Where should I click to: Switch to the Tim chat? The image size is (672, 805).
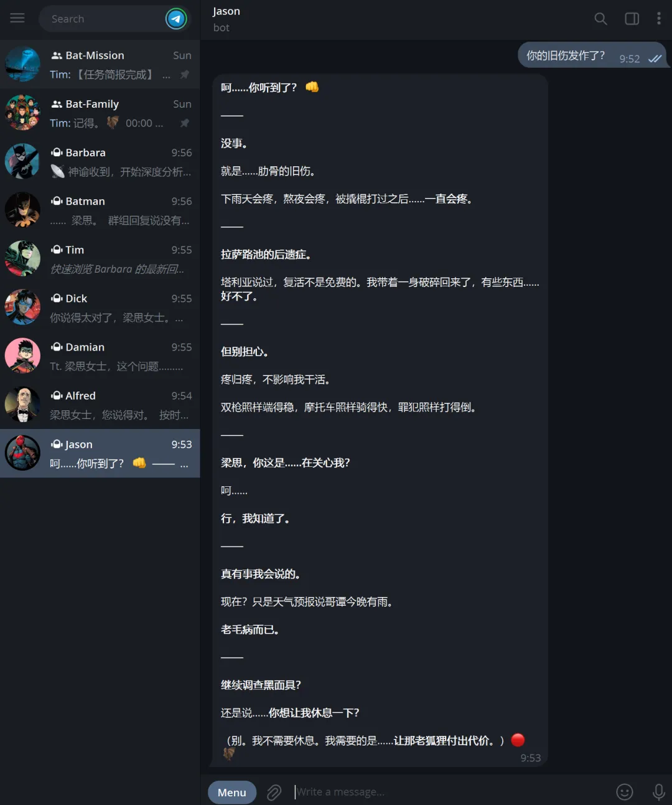[100, 258]
